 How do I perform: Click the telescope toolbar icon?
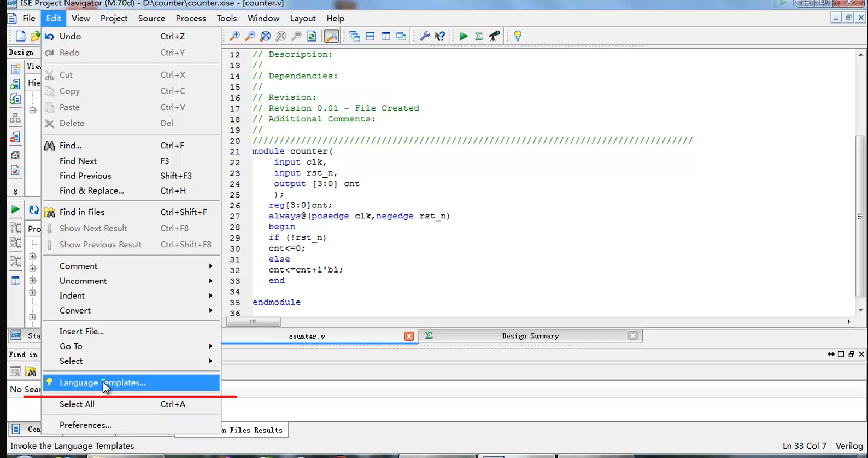click(x=494, y=36)
